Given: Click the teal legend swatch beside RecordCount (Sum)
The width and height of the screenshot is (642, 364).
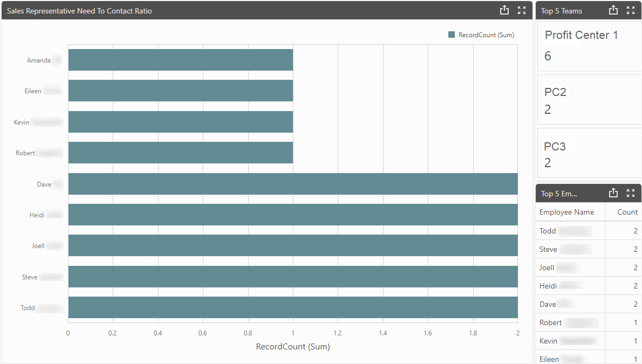Looking at the screenshot, I should pyautogui.click(x=450, y=35).
